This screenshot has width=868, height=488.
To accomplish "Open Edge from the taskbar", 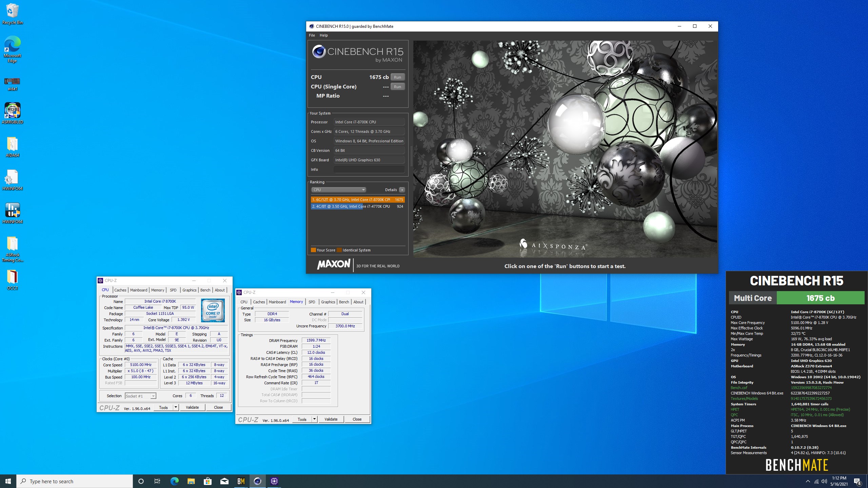I will (174, 481).
